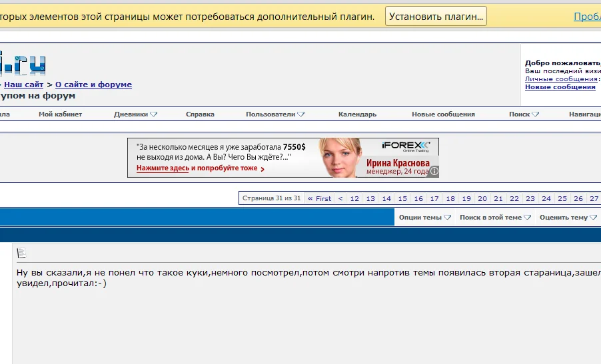Open Личные сообщения link

[561, 79]
